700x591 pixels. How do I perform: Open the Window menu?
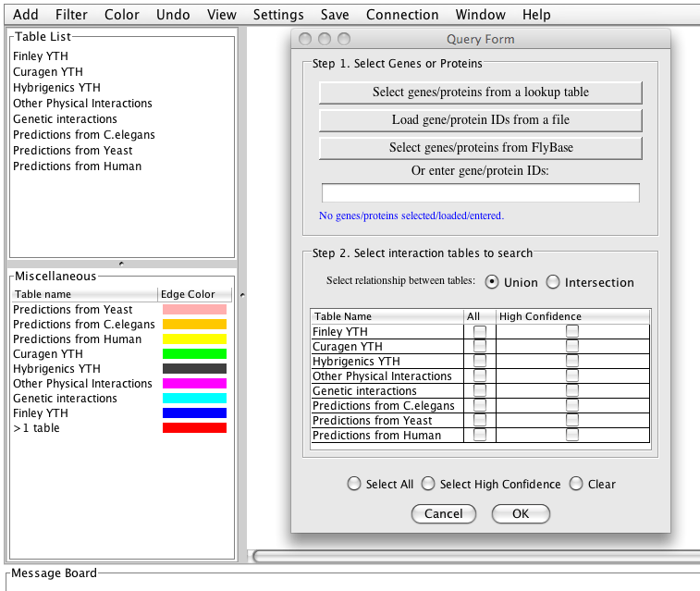[480, 15]
